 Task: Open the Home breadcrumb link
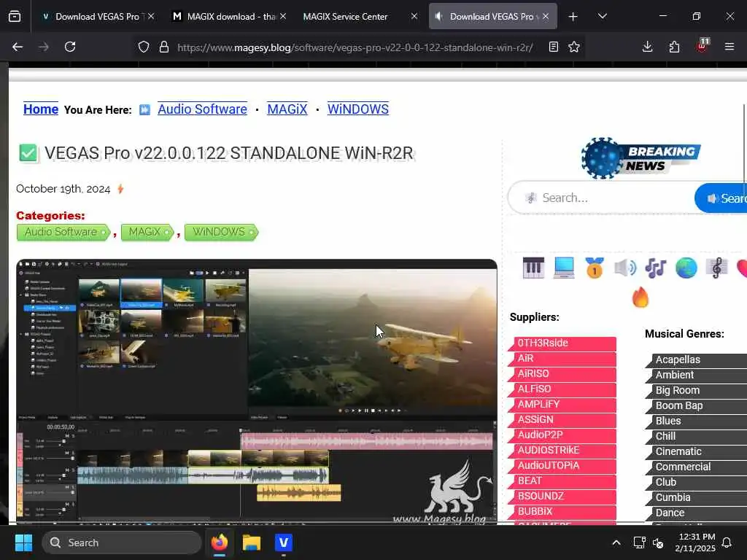41,109
